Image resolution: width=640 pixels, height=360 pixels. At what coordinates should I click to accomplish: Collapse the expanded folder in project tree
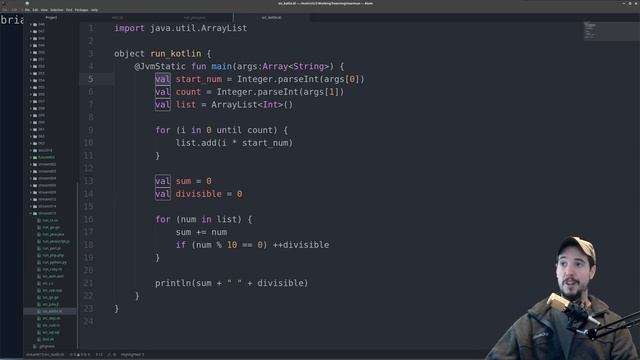[x=31, y=213]
